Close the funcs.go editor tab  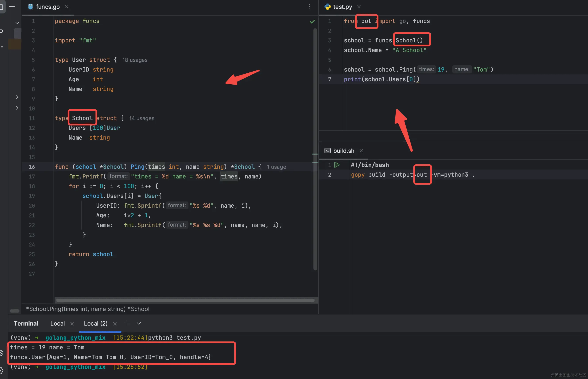point(67,7)
